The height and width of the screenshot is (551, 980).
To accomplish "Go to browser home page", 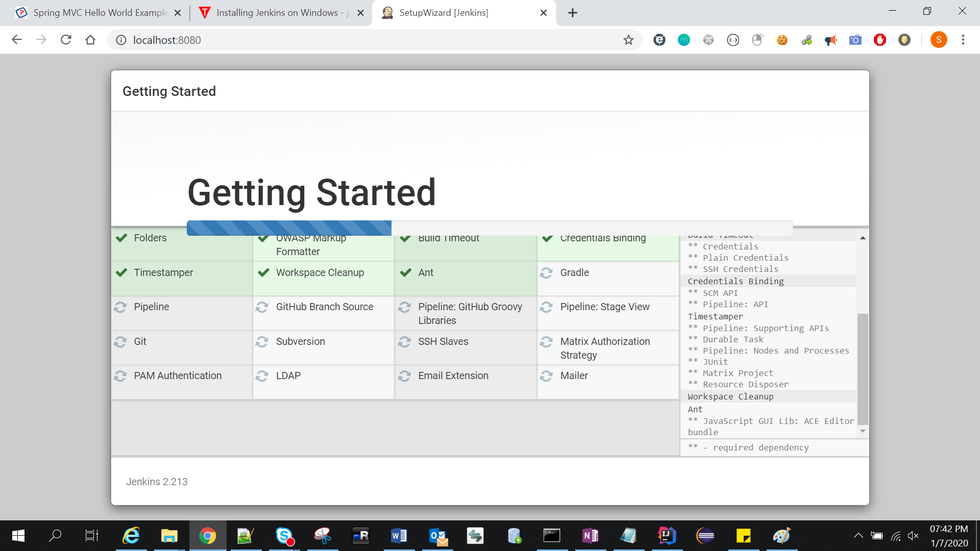I will (x=90, y=40).
